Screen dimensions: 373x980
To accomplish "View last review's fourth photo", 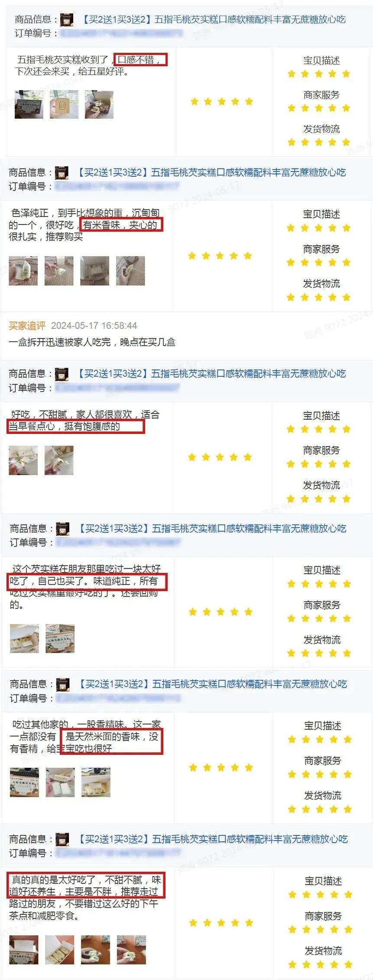I will tap(131, 950).
